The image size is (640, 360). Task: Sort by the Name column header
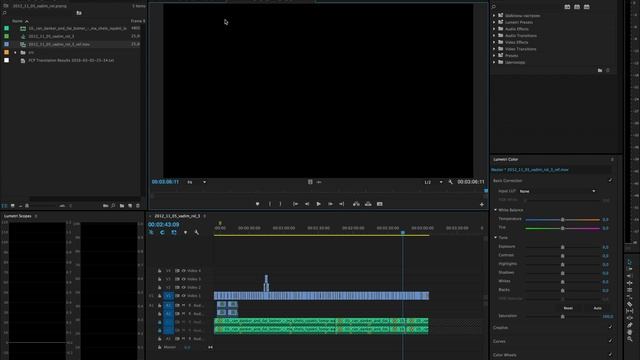(17, 21)
